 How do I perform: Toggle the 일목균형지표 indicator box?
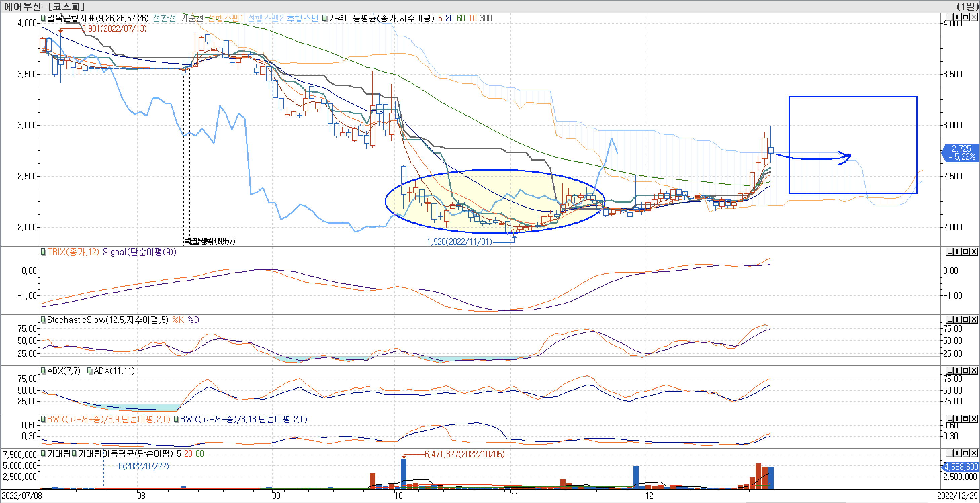[43, 18]
